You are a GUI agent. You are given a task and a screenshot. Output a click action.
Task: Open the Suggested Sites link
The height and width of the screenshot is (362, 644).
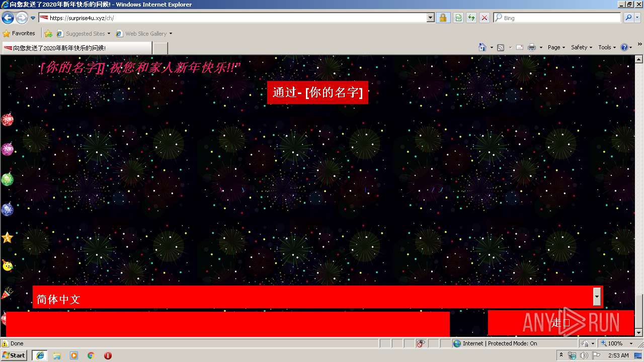(x=83, y=34)
